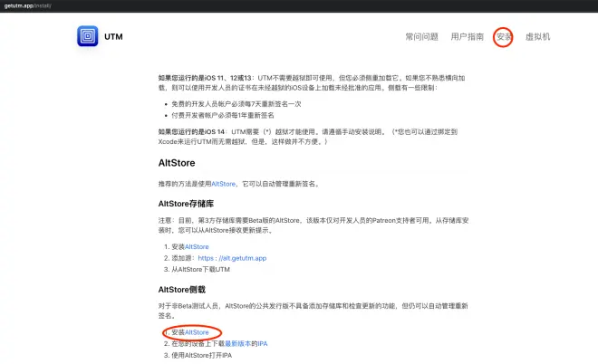Click the 使用AltStore打开IPA step text
Screen dimensions: 598x364
202,355
